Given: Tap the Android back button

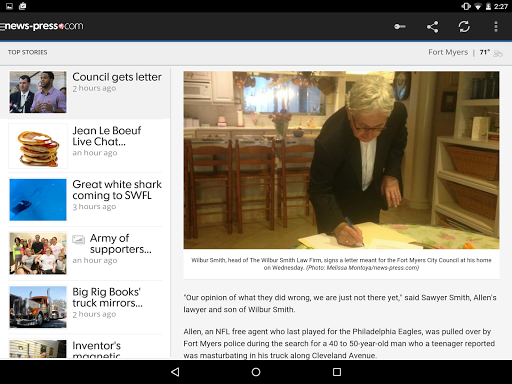Looking at the screenshot, I should coord(175,372).
